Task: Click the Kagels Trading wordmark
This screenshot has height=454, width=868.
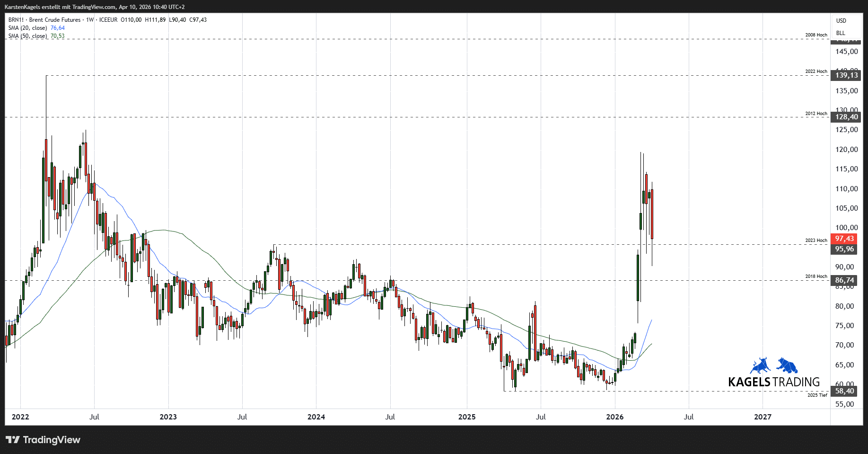Action: [773, 382]
